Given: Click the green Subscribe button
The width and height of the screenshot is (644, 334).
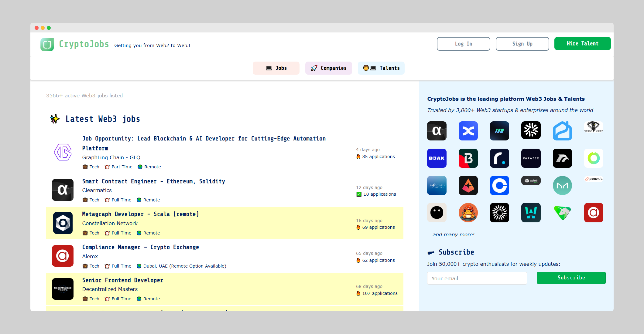Looking at the screenshot, I should coord(571,278).
